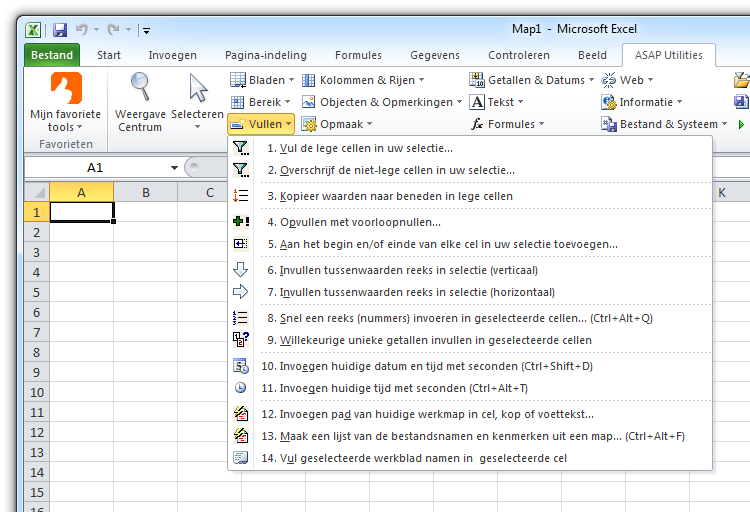This screenshot has width=750, height=512.
Task: Open the Selecteren cursor tool menu
Action: point(198,102)
